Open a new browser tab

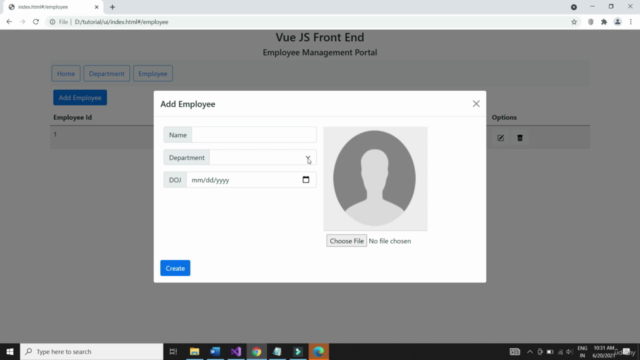pyautogui.click(x=112, y=7)
